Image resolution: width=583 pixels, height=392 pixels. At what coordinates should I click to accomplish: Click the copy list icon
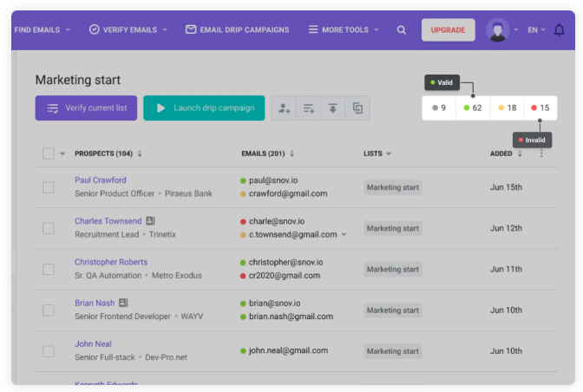(x=357, y=108)
